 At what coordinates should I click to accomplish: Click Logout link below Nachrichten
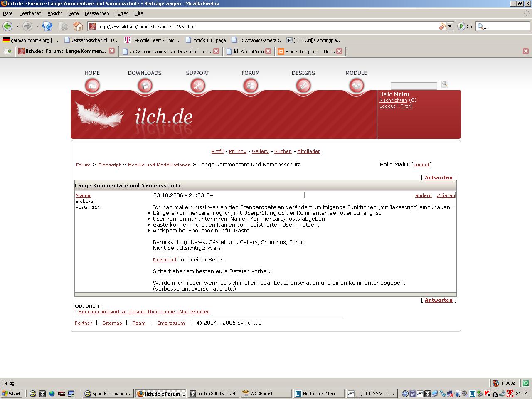tap(387, 106)
